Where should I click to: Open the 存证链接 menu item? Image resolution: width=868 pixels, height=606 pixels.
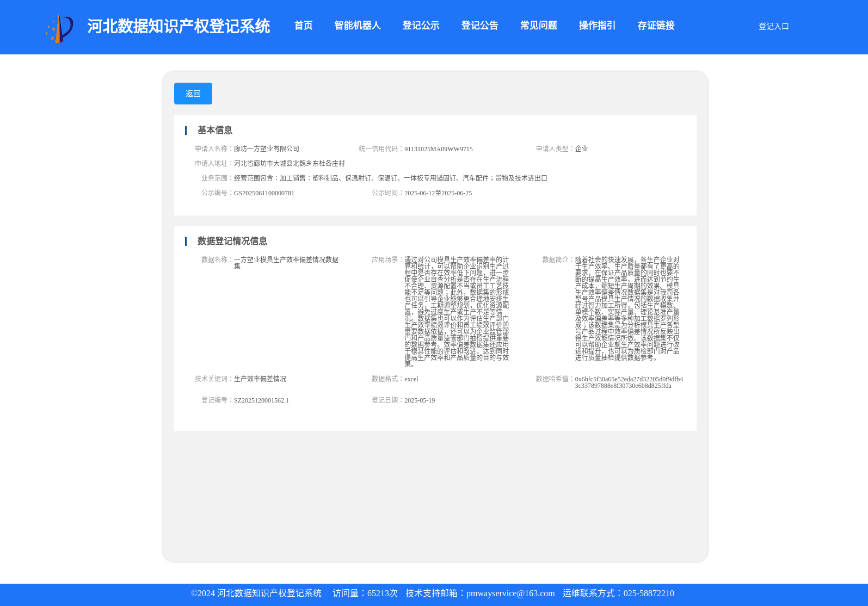pos(656,26)
